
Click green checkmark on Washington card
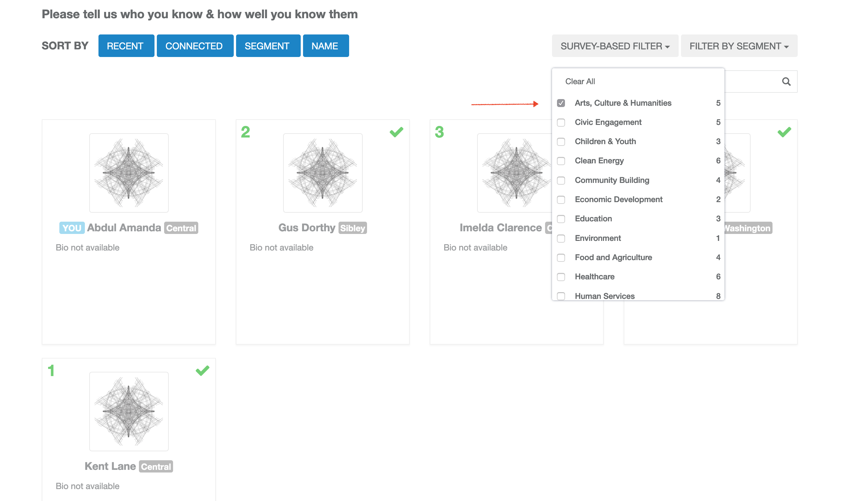click(784, 132)
